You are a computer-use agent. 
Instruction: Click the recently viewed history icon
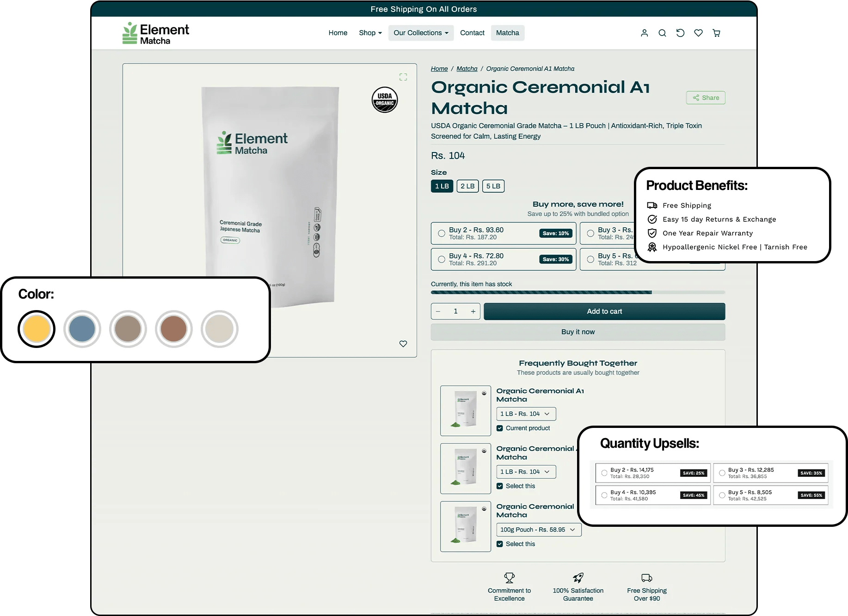click(x=680, y=33)
